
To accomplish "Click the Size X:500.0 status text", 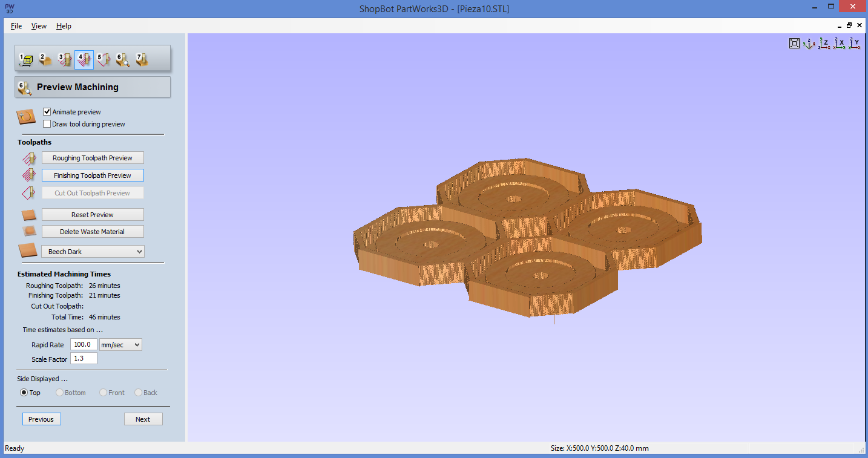I will click(x=599, y=448).
